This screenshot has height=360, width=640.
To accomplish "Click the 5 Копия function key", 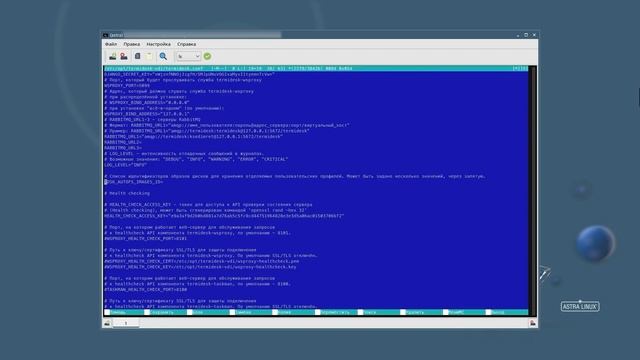I will (x=294, y=312).
